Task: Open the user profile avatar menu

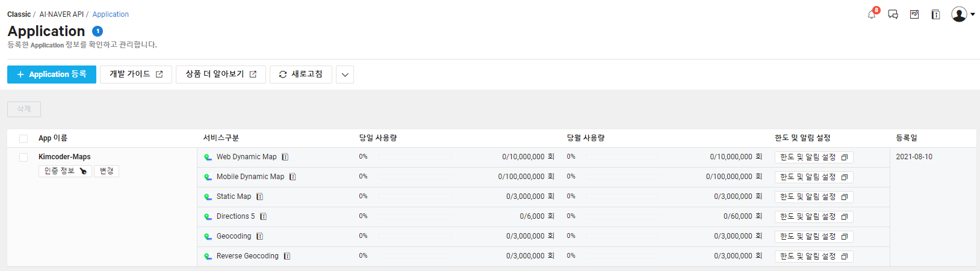Action: pyautogui.click(x=963, y=14)
